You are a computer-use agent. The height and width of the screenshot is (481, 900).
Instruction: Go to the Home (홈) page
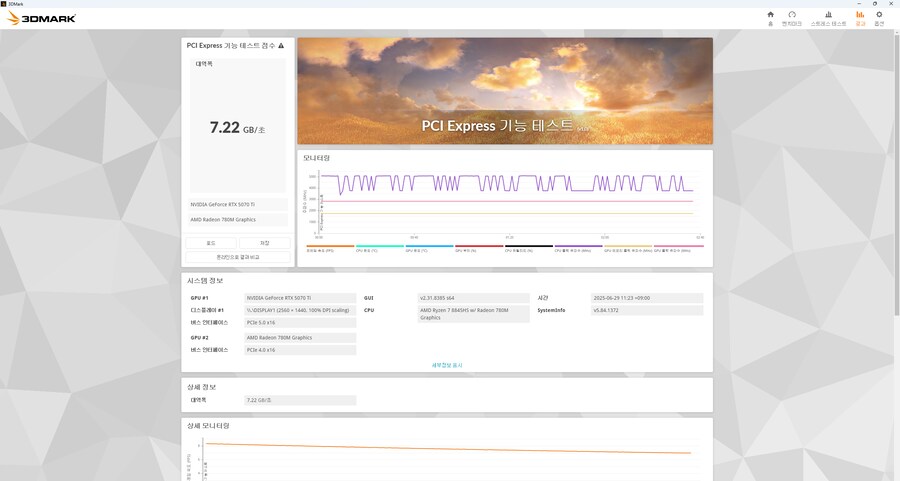click(770, 18)
